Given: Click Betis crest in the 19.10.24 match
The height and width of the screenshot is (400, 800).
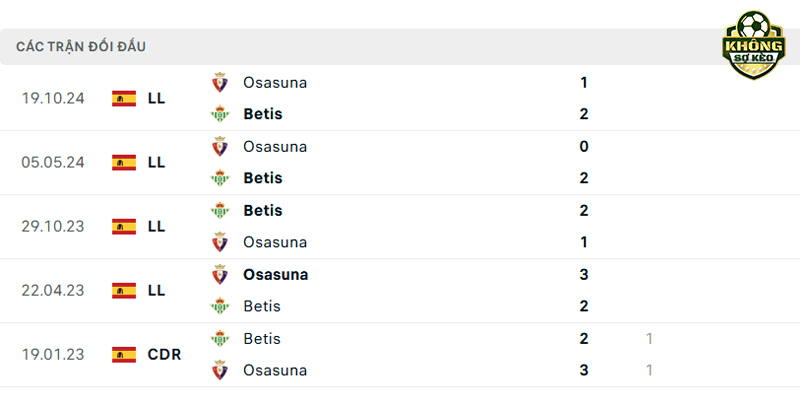Looking at the screenshot, I should click(x=220, y=114).
